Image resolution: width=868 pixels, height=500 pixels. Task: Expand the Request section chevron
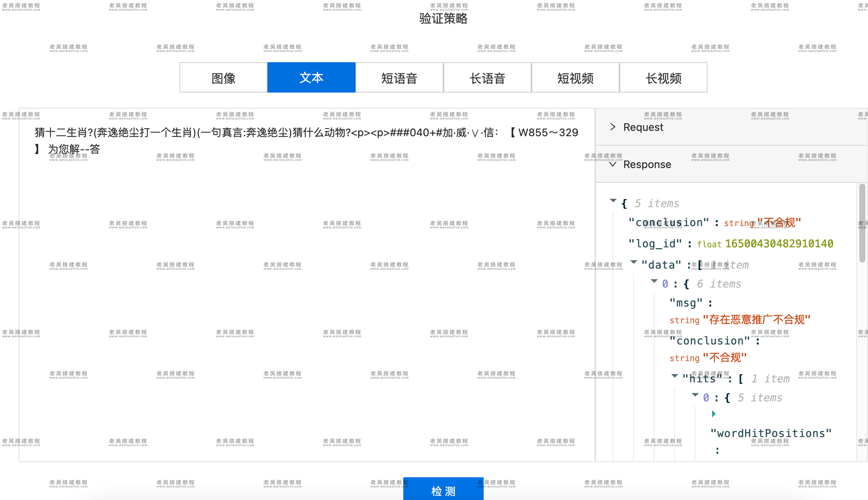(x=613, y=127)
